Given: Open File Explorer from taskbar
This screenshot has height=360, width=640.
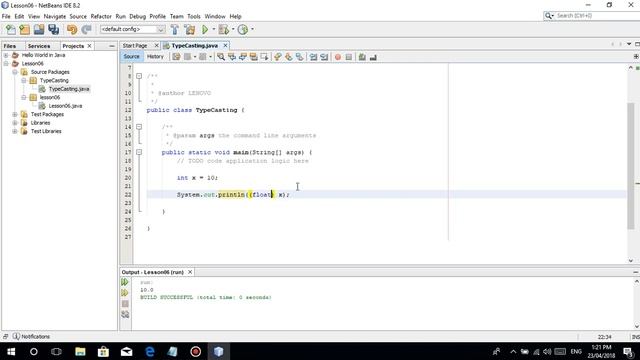Looking at the screenshot, I should pyautogui.click(x=80, y=351).
